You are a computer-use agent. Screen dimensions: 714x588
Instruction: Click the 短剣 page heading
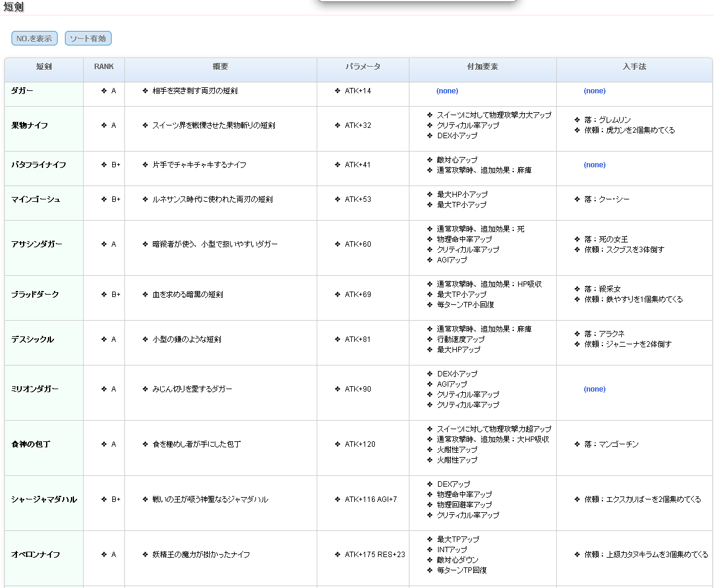point(14,7)
